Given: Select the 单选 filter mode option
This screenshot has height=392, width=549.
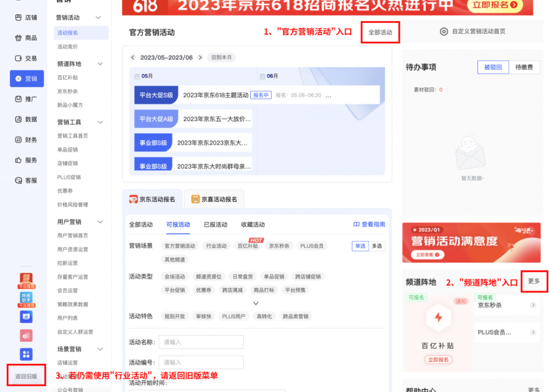Looking at the screenshot, I should 360,246.
